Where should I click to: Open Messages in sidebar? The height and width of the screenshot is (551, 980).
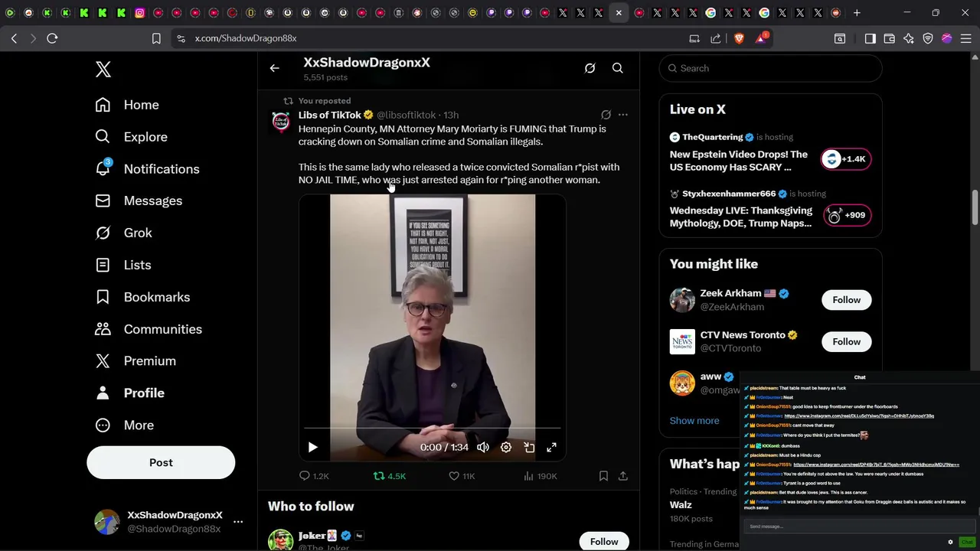[x=139, y=201]
